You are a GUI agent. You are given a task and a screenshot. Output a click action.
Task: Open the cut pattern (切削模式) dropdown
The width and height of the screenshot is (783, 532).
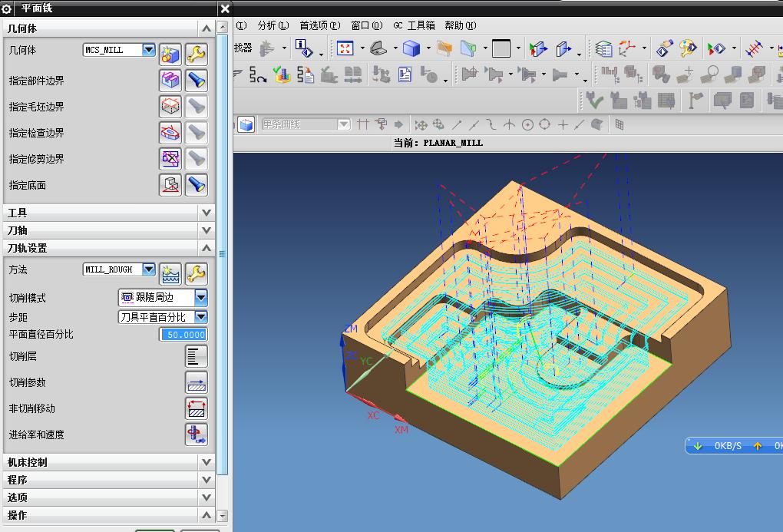coord(201,297)
